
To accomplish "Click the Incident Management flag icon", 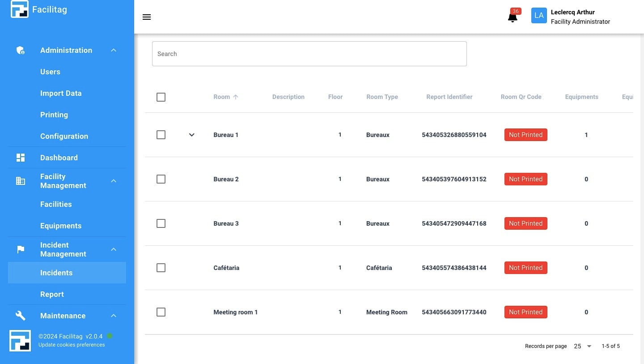I will pyautogui.click(x=21, y=249).
